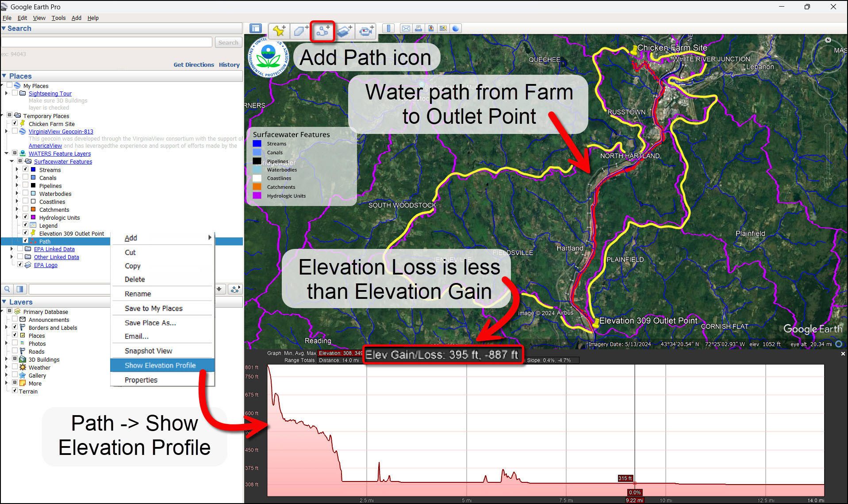Click the Other Linked Data link

point(57,257)
